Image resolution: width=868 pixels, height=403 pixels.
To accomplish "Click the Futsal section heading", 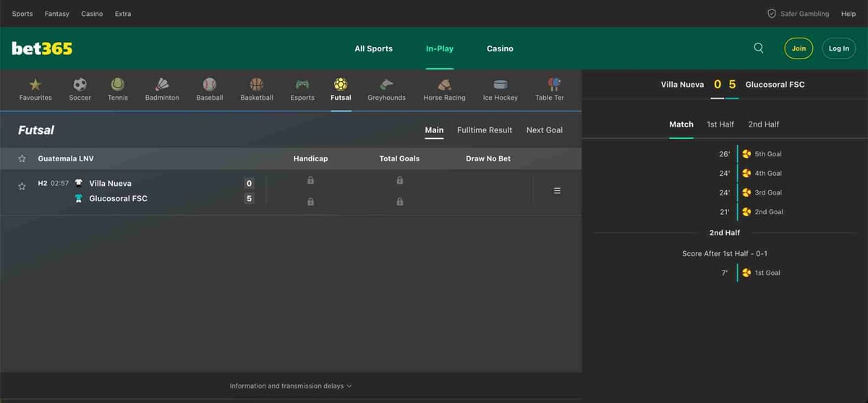I will pyautogui.click(x=36, y=130).
